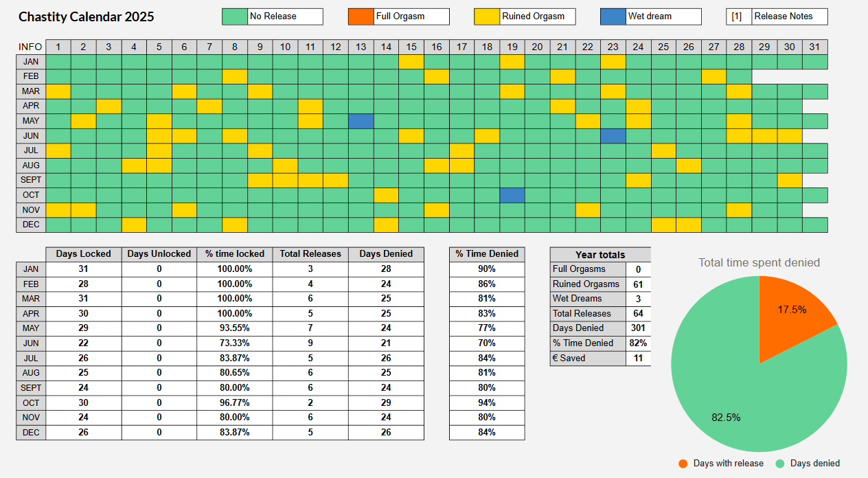
Task: Click the € Saved value cell
Action: (x=638, y=358)
